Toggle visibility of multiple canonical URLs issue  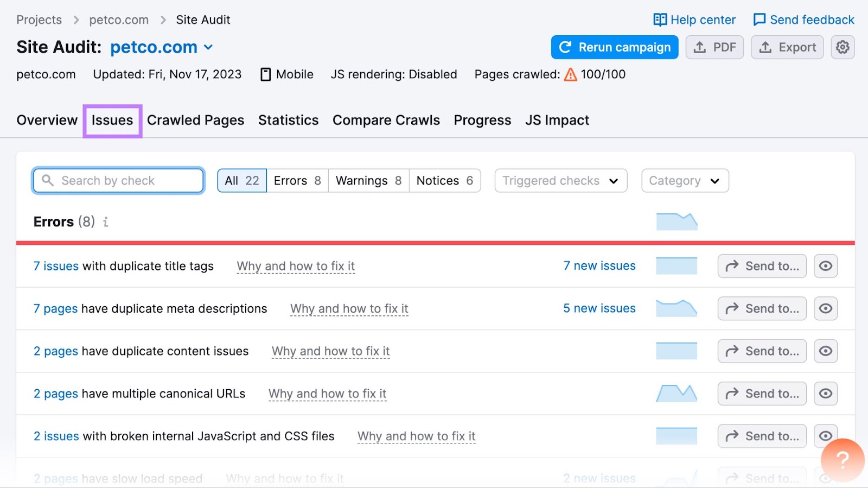pyautogui.click(x=825, y=394)
